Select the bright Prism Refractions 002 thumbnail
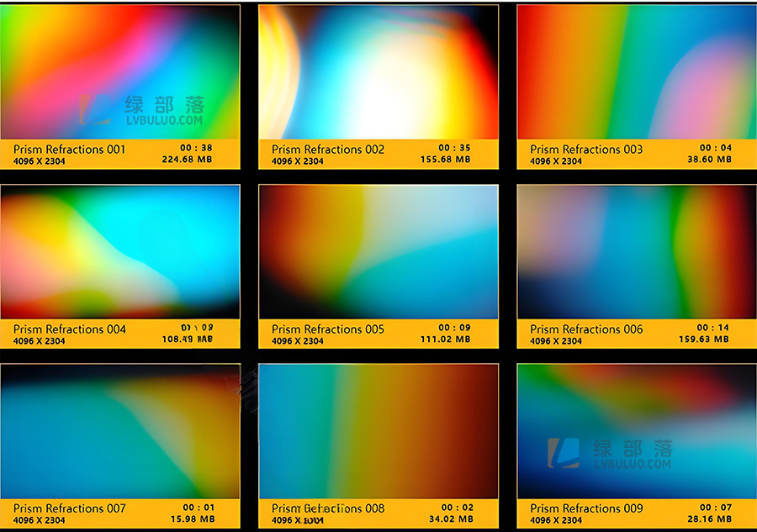Screen dimensions: 757x532 (378, 71)
